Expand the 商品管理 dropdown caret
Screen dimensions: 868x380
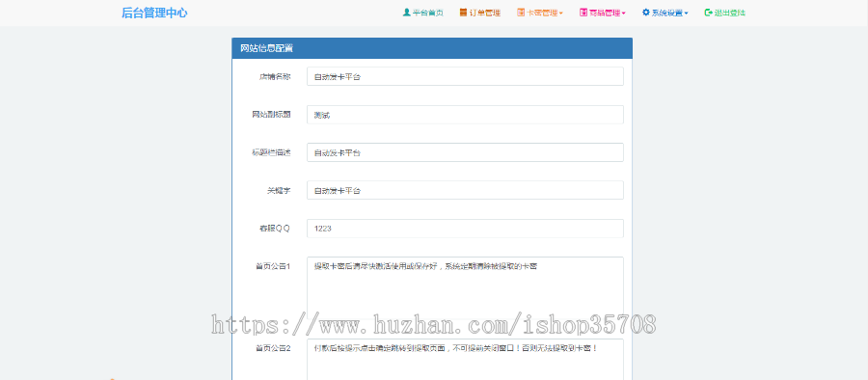(623, 14)
